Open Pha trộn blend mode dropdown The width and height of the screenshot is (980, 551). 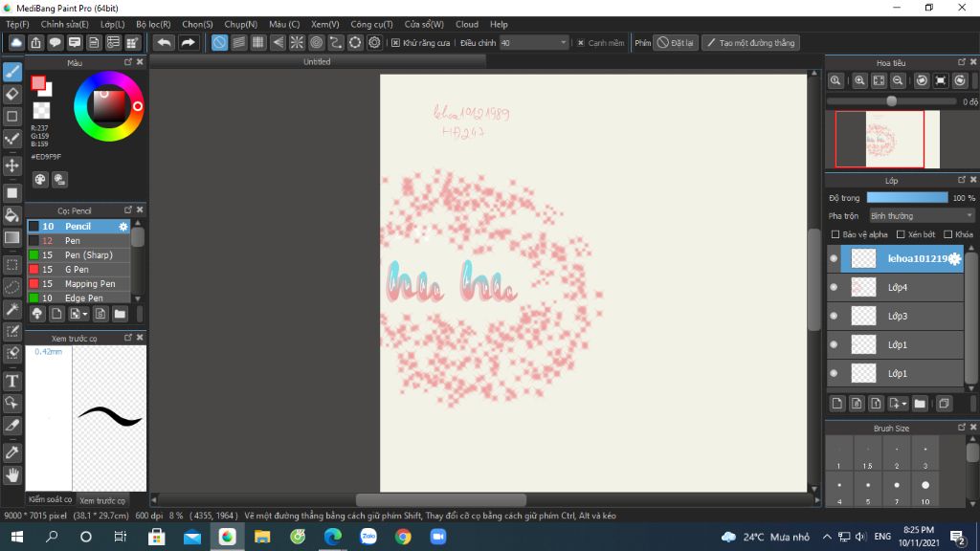[x=922, y=216]
